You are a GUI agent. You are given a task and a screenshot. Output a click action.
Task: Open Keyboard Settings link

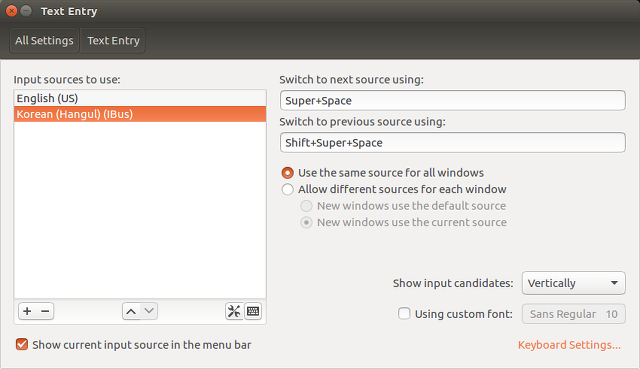tap(569, 345)
